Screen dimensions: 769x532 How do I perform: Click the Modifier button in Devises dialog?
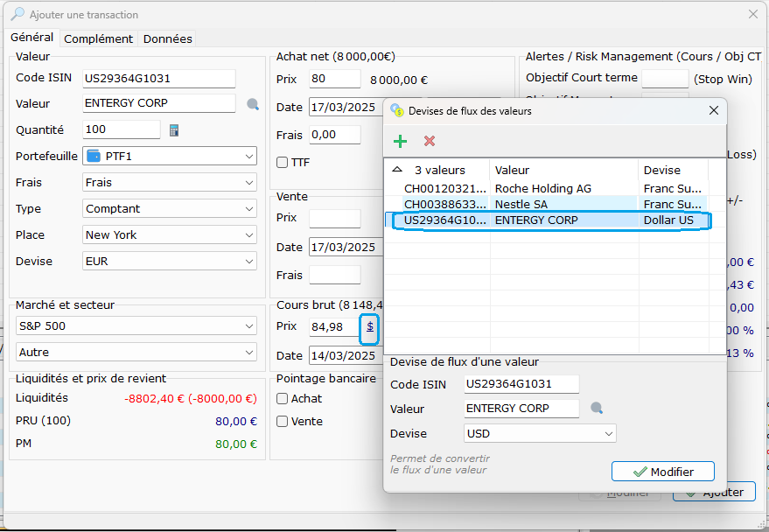pyautogui.click(x=663, y=472)
